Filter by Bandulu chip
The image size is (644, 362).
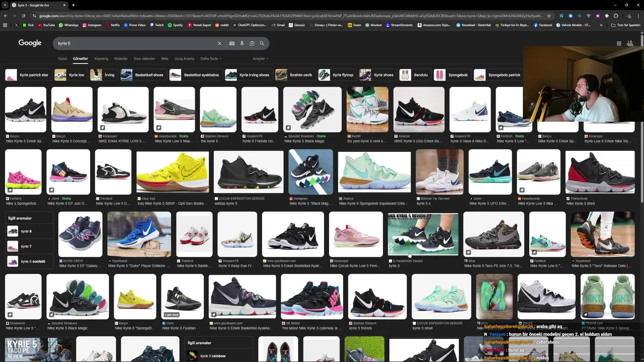(415, 75)
